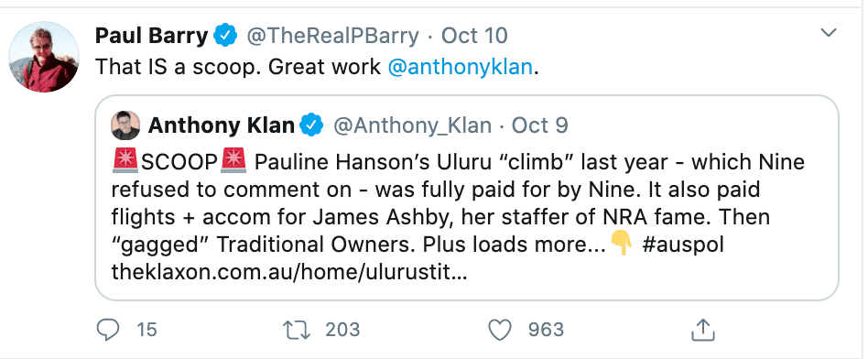Click the Anthony Klan display name
Viewport: 868px width, 359px height.
tap(222, 125)
